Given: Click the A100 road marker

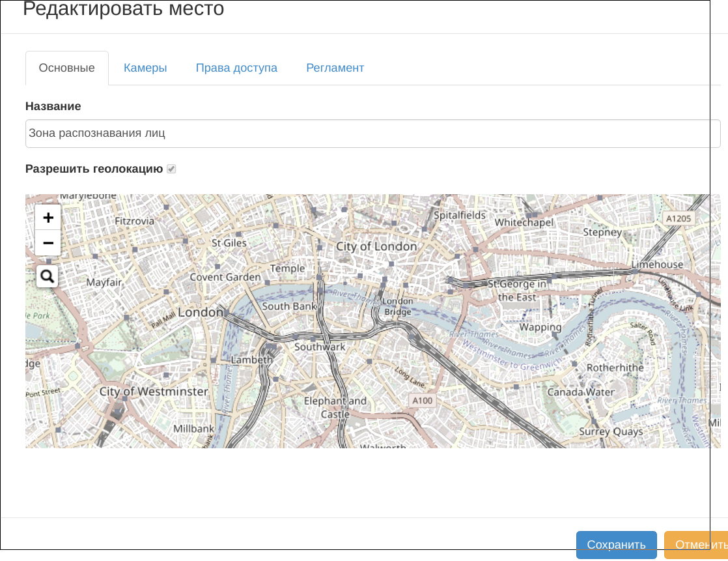Looking at the screenshot, I should [423, 401].
